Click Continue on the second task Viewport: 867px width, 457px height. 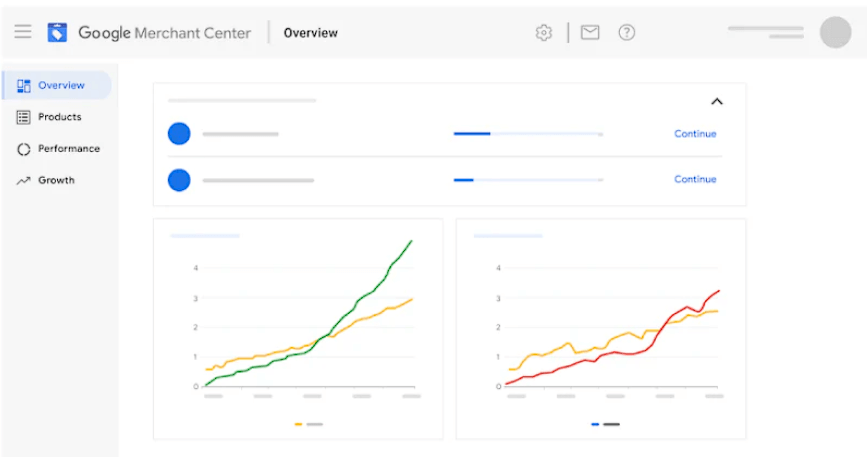(x=695, y=180)
